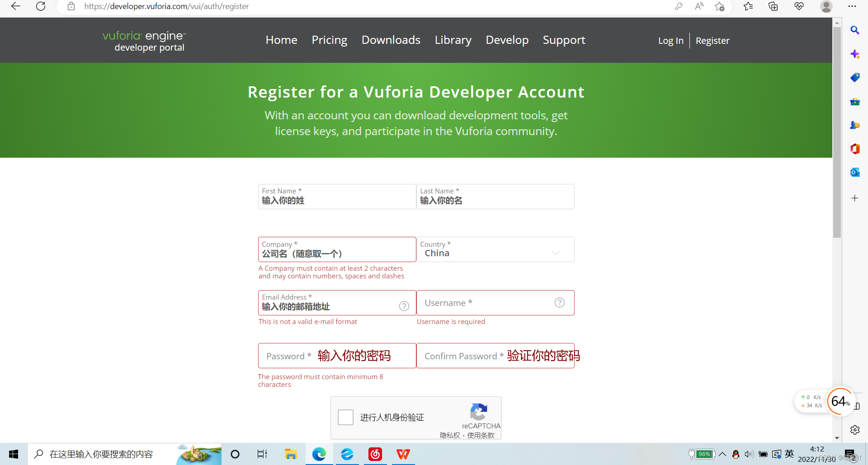Click the Log In link

coord(671,41)
